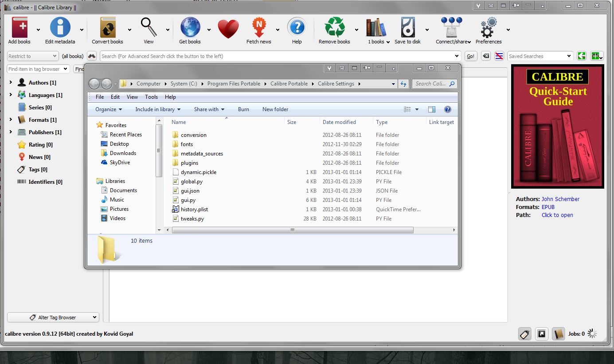The width and height of the screenshot is (614, 364).
Task: Click the Jobs spinner in calibre status bar
Action: click(593, 334)
